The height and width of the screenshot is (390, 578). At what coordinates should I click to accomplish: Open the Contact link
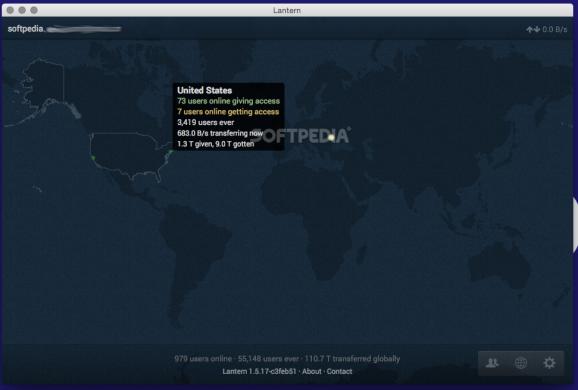[339, 371]
